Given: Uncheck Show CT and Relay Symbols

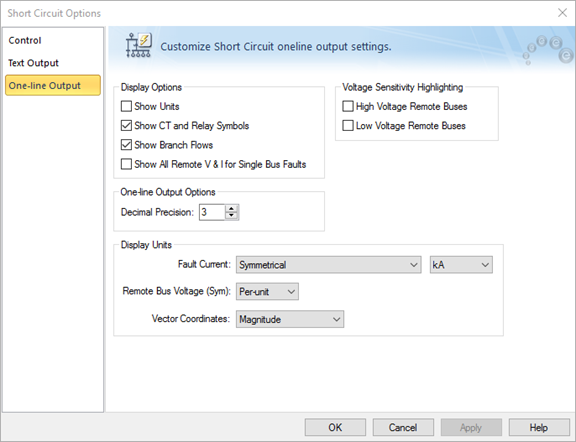Looking at the screenshot, I should point(126,126).
